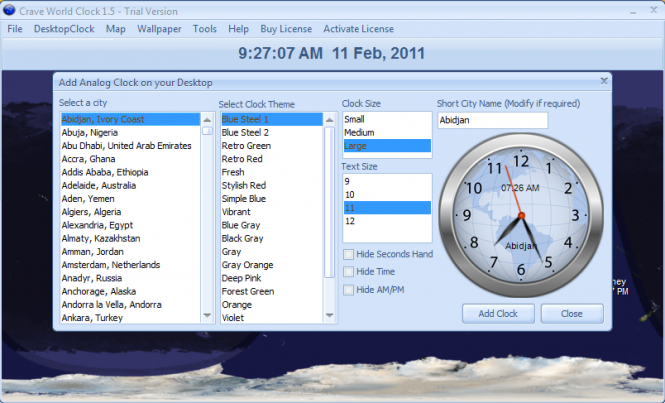
Task: Select Amsterdam, Netherlands
Action: click(x=130, y=265)
